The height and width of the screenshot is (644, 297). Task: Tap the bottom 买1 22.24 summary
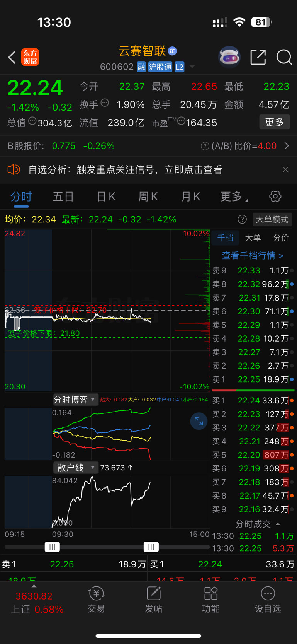[x=222, y=564]
